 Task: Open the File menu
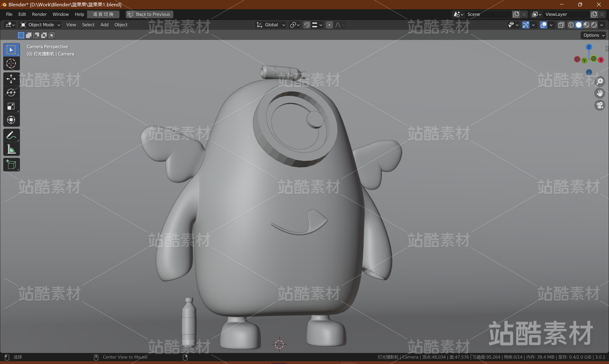(9, 14)
